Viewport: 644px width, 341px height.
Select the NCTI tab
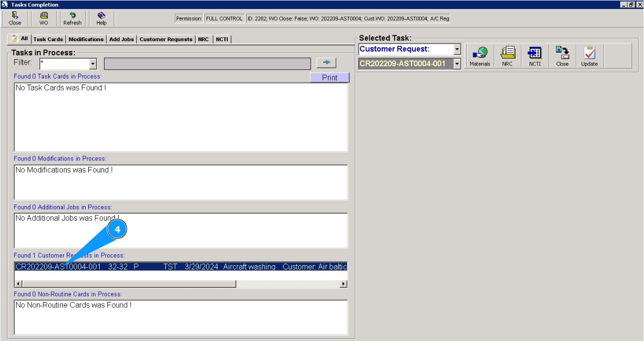pos(222,40)
